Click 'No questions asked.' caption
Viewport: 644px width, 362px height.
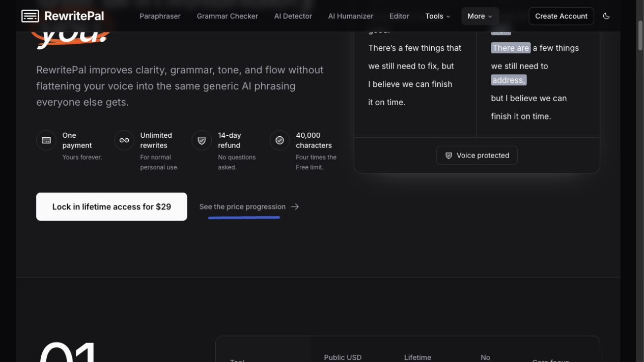click(237, 162)
